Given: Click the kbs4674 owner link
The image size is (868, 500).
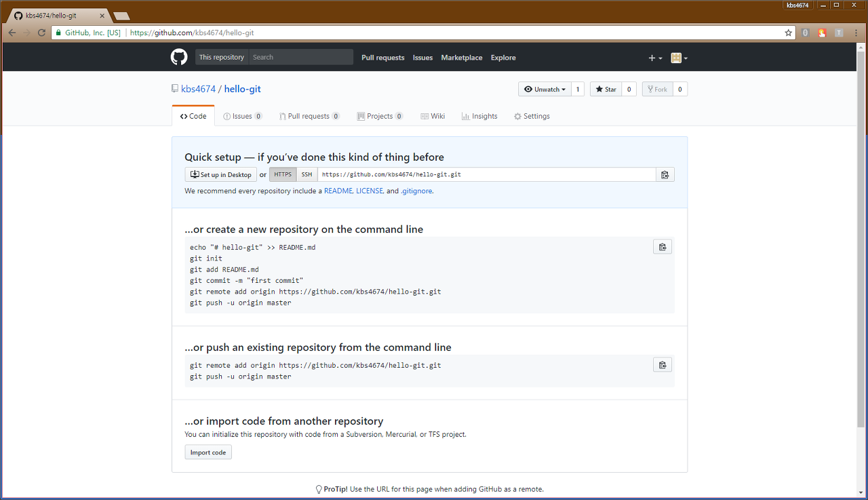Looking at the screenshot, I should (198, 89).
